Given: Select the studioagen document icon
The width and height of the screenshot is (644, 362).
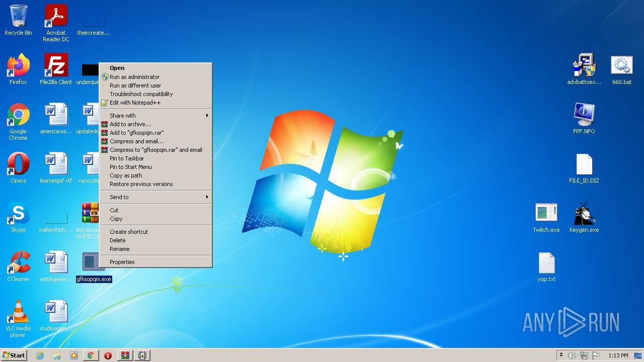Looking at the screenshot, I should coord(56,315).
